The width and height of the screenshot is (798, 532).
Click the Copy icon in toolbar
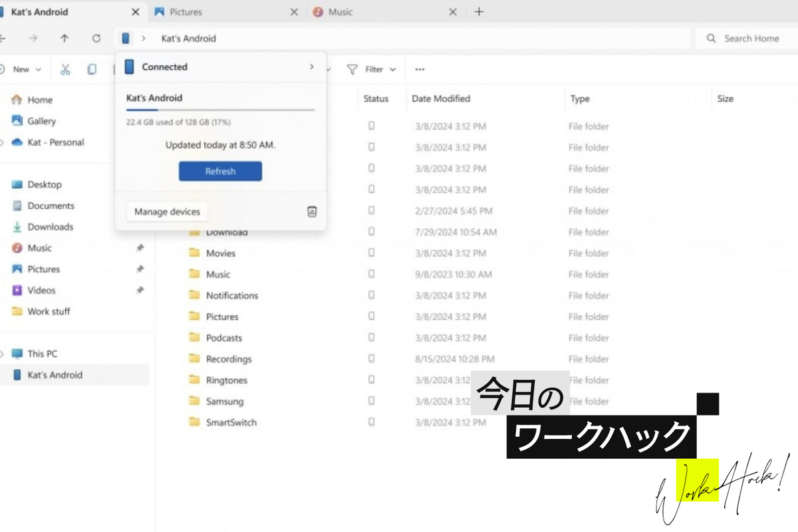92,69
